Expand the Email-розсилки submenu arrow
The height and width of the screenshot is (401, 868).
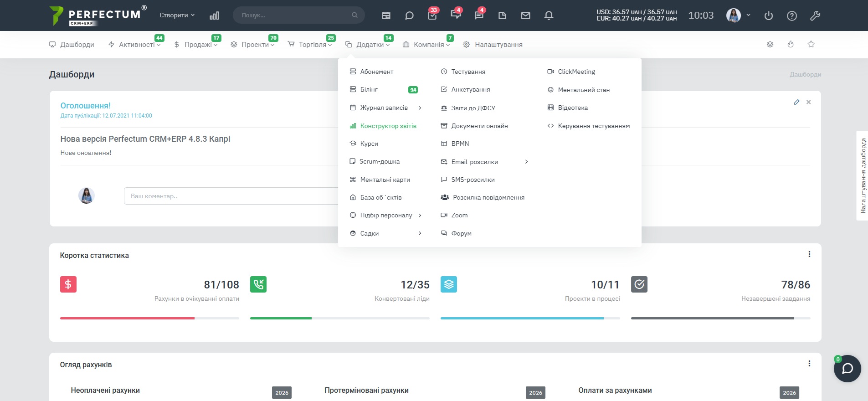click(526, 162)
